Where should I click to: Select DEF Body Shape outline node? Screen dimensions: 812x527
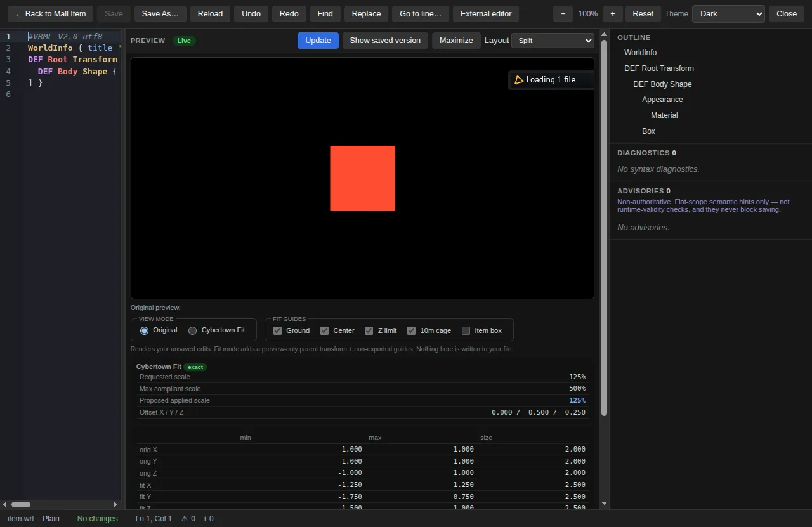(662, 84)
